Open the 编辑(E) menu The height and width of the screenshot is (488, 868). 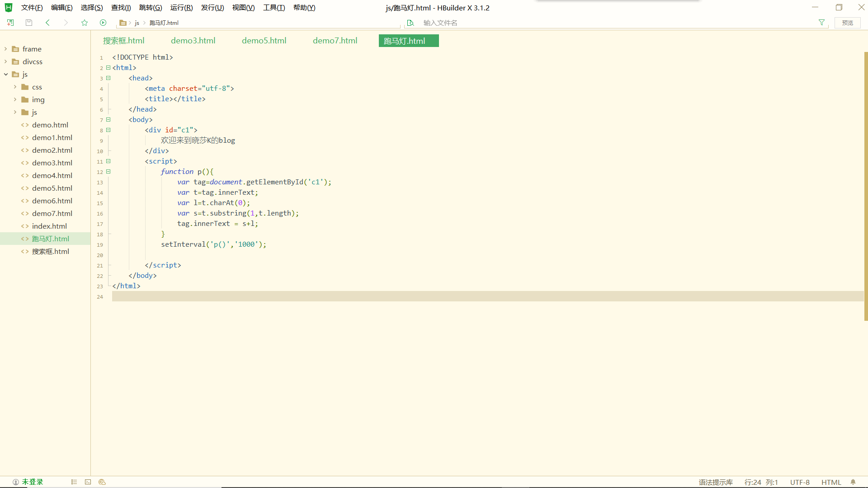[62, 8]
